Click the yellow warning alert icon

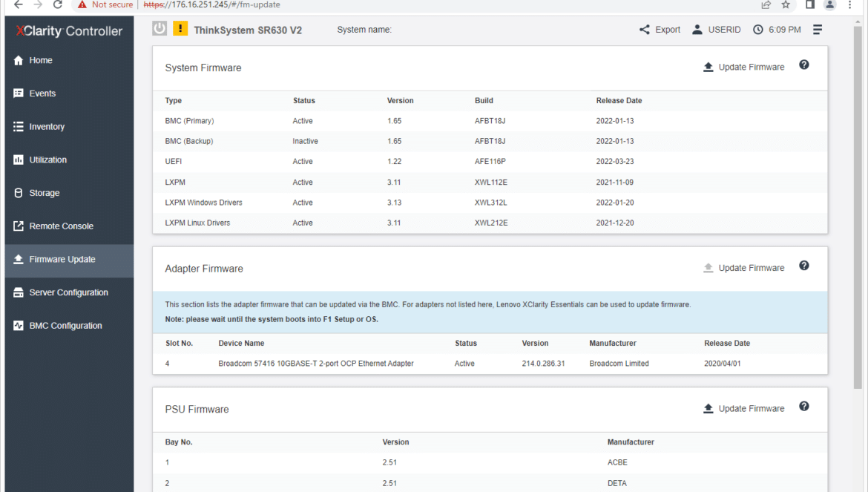(180, 28)
